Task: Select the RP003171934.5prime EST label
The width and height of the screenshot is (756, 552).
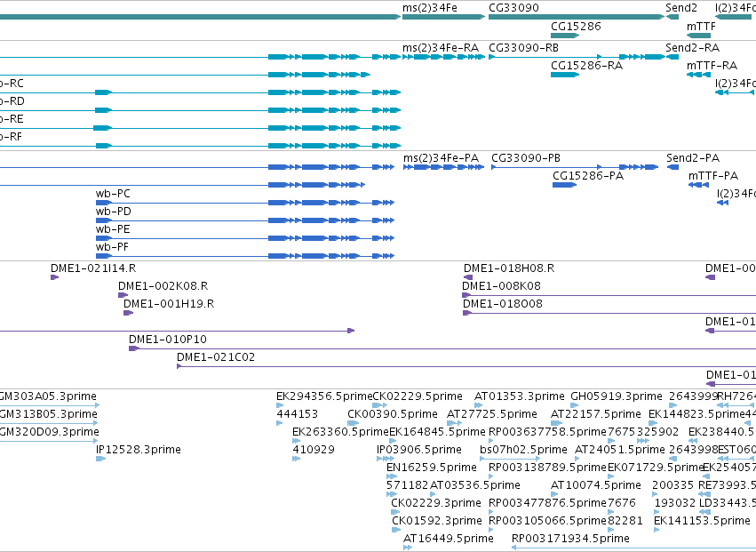Action: pos(570,539)
